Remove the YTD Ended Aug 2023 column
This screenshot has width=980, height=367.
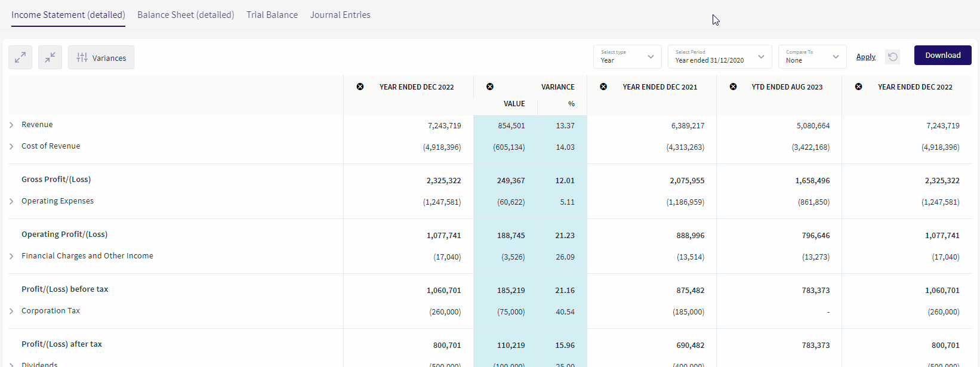pyautogui.click(x=733, y=87)
